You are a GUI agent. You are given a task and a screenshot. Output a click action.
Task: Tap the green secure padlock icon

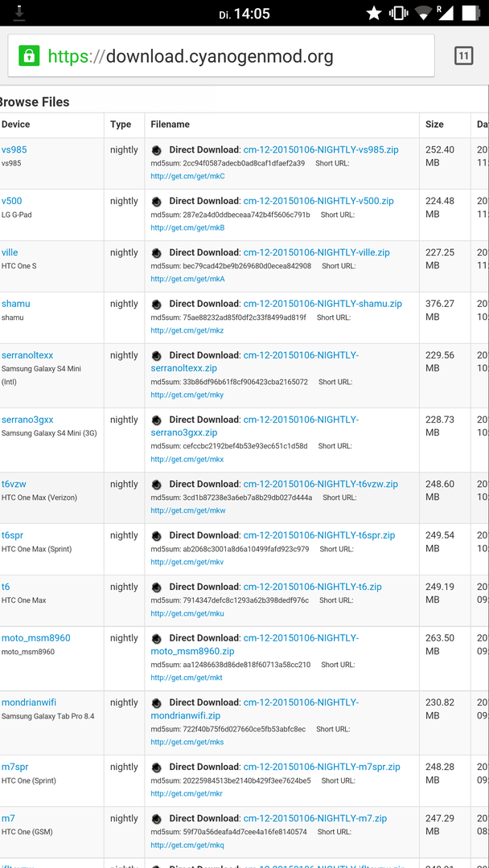click(x=29, y=56)
